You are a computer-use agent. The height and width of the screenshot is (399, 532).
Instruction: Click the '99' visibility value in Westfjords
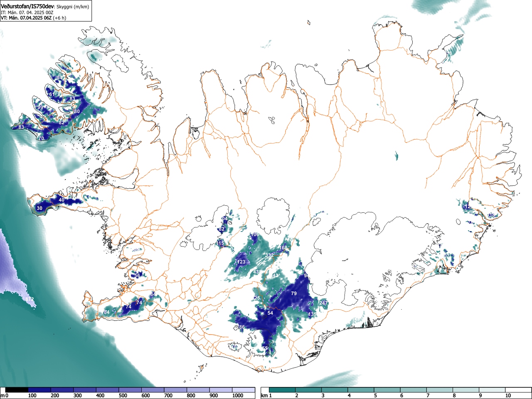pos(40,108)
